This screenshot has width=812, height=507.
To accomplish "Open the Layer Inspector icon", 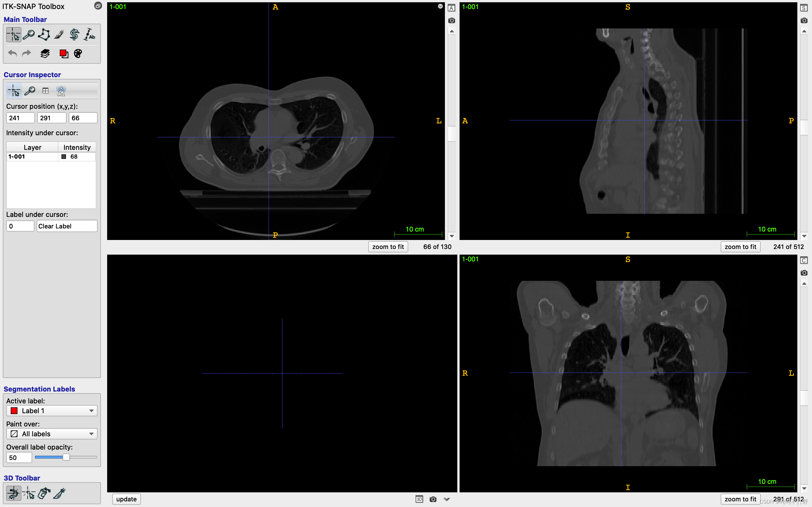I will (x=45, y=54).
